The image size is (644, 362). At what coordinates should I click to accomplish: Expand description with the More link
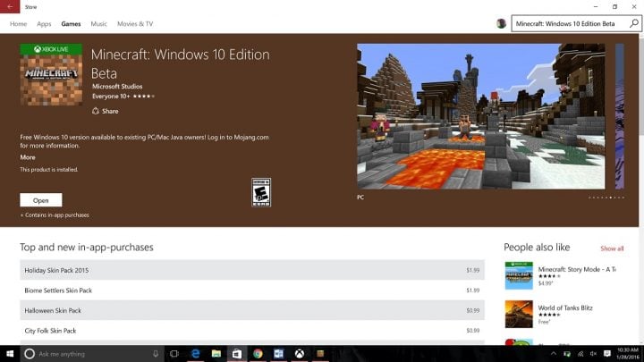point(28,156)
